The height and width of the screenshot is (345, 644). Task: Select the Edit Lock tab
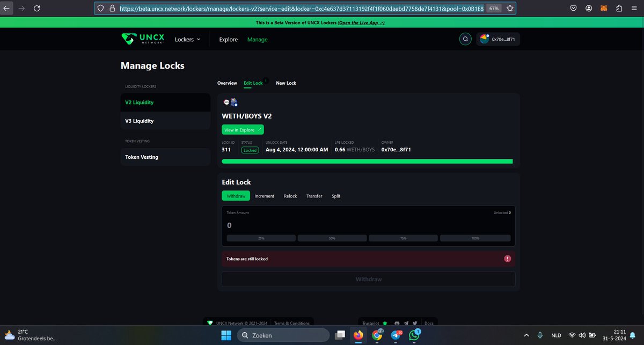click(x=253, y=83)
